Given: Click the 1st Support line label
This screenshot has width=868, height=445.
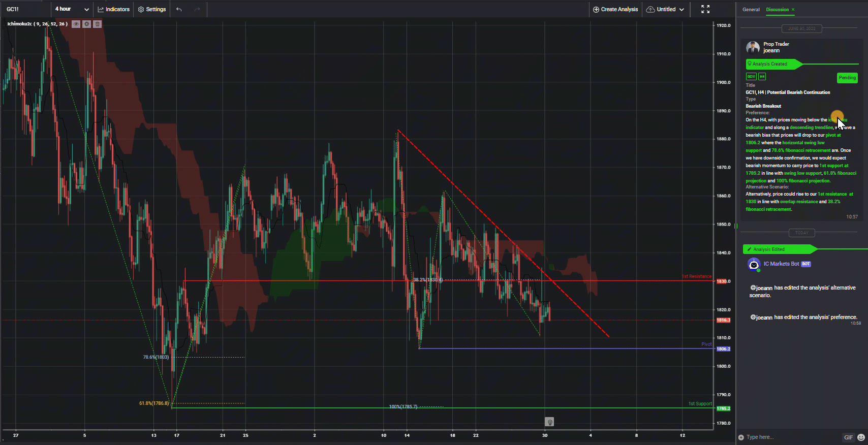Looking at the screenshot, I should (700, 404).
